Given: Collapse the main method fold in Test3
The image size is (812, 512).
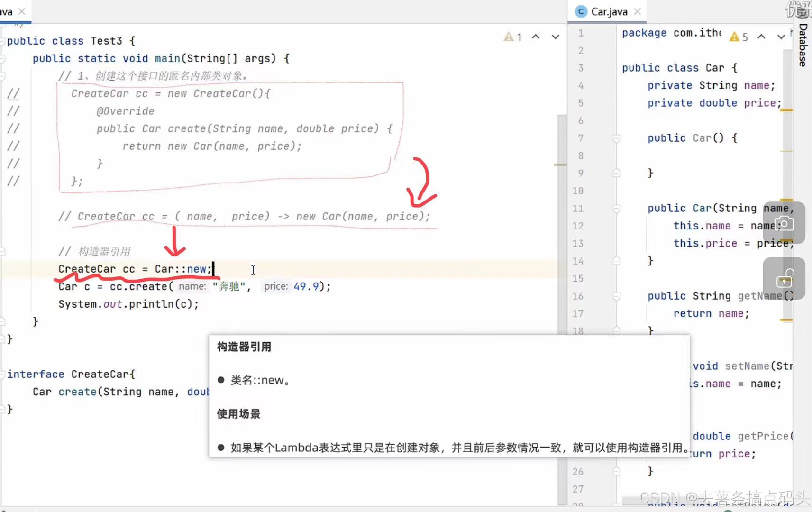Looking at the screenshot, I should coord(2,59).
